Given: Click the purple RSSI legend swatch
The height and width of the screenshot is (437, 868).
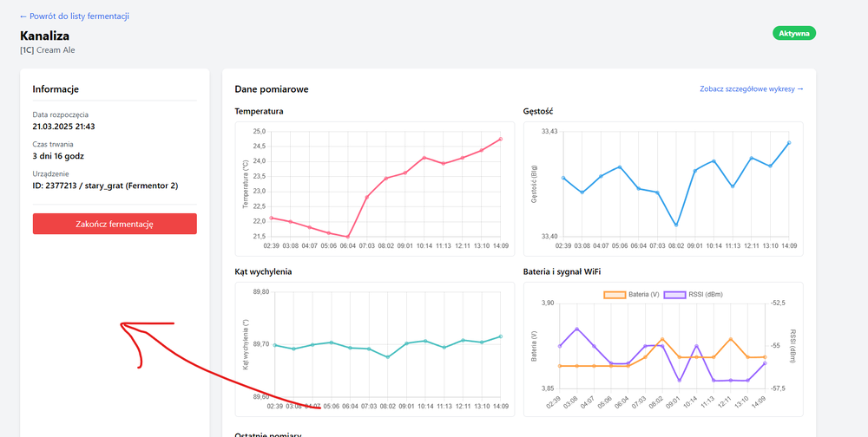Looking at the screenshot, I should pos(674,295).
